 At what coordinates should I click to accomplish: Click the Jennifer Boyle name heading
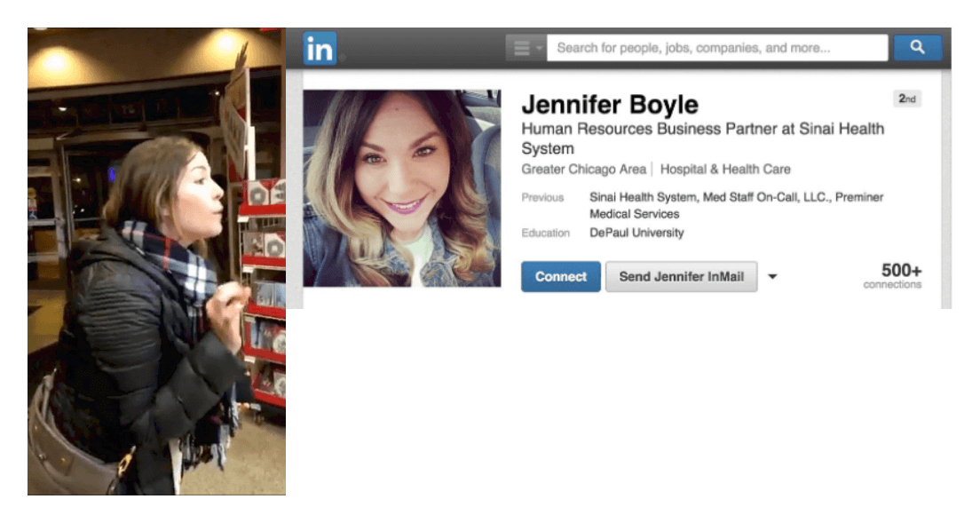610,105
